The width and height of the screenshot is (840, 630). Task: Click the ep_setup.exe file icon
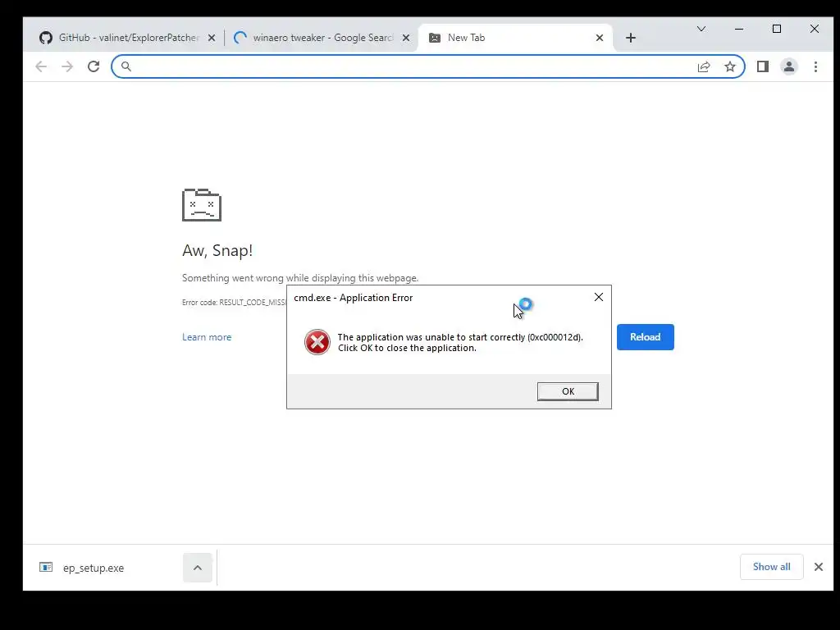click(x=46, y=568)
